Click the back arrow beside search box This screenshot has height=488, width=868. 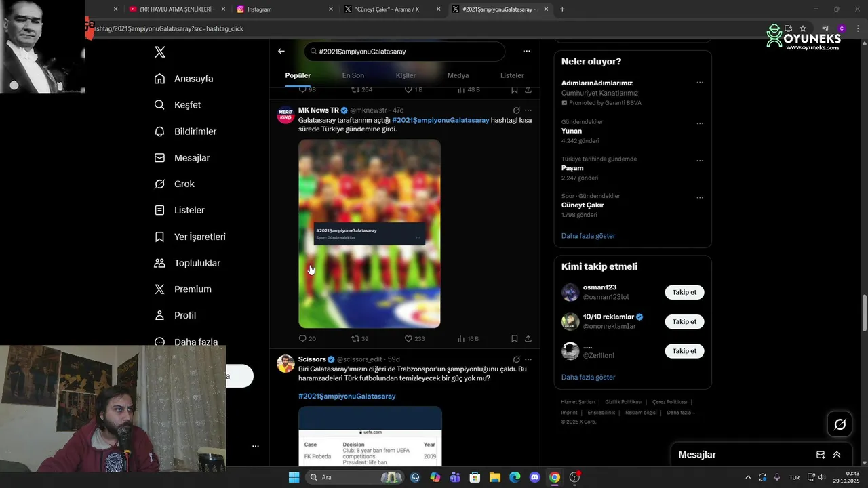(x=281, y=51)
